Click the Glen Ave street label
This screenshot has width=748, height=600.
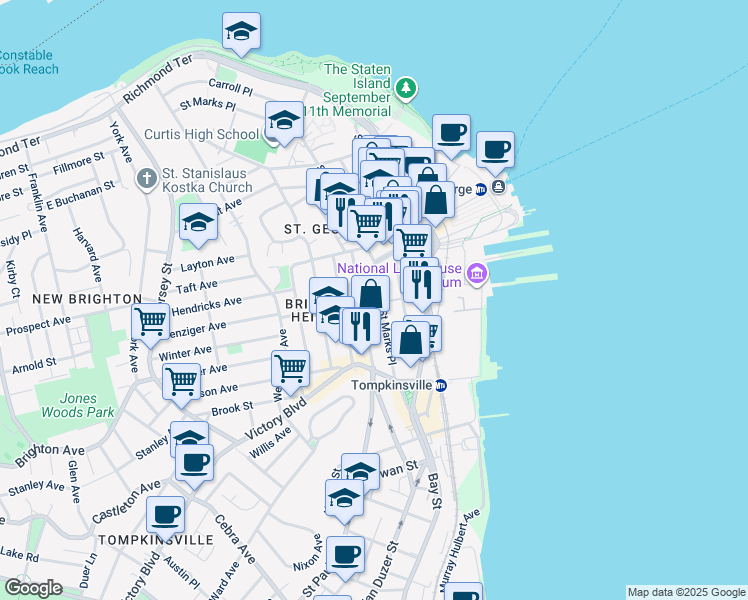click(x=73, y=481)
